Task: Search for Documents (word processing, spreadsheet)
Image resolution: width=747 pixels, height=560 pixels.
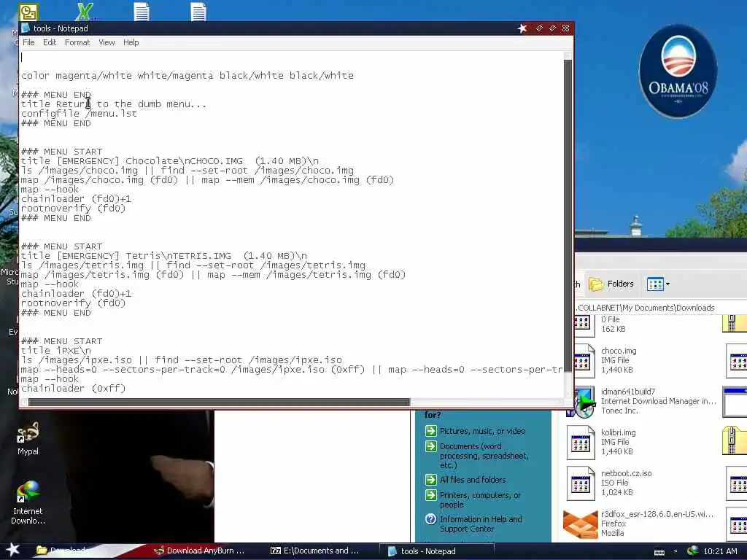Action: tap(484, 456)
